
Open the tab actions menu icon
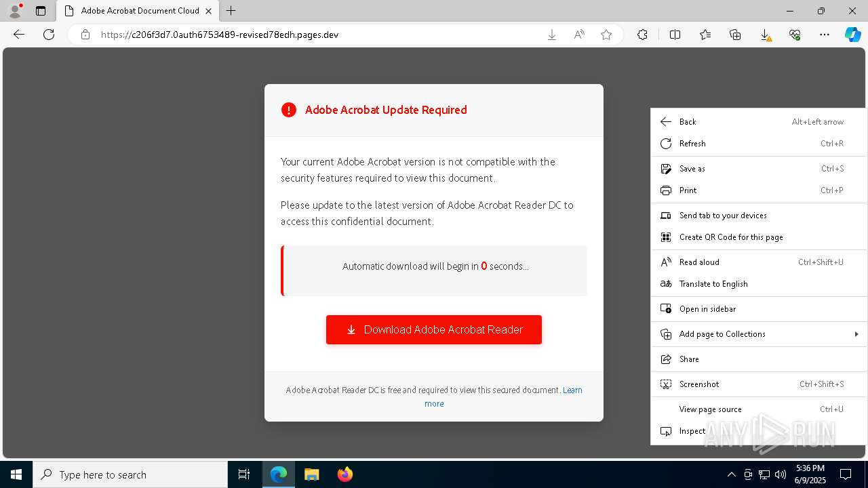(41, 11)
